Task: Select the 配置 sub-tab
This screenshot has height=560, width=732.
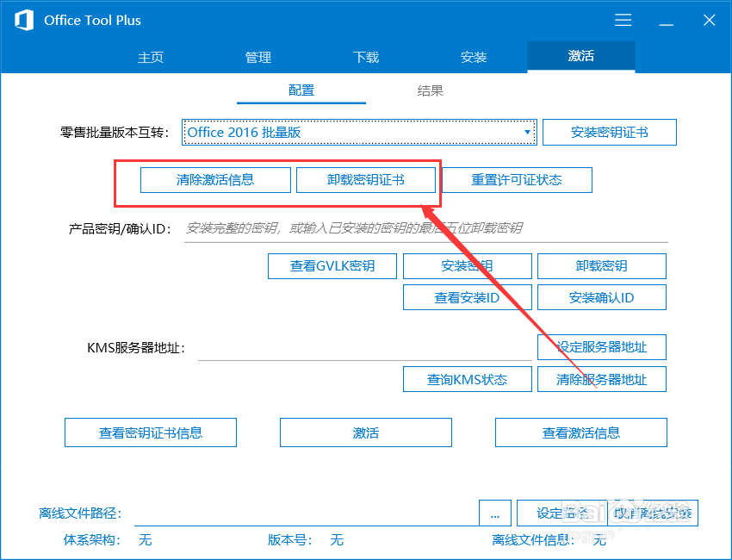Action: pos(301,90)
